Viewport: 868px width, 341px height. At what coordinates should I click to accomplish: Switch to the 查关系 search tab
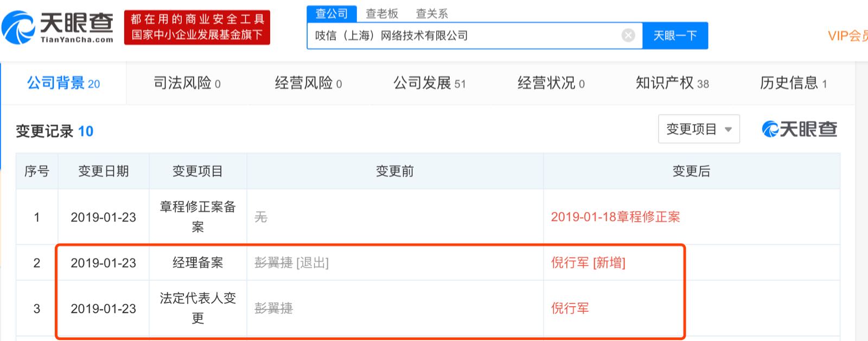pos(432,14)
